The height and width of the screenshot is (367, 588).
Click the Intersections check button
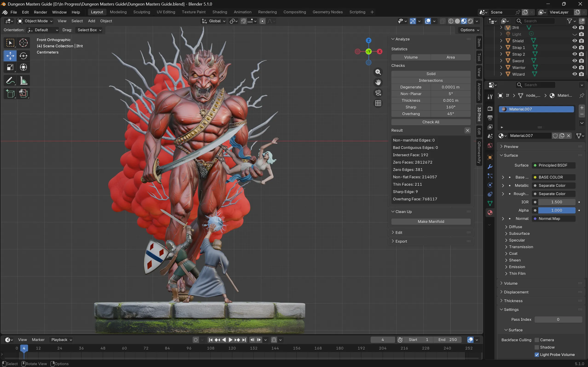pyautogui.click(x=431, y=80)
